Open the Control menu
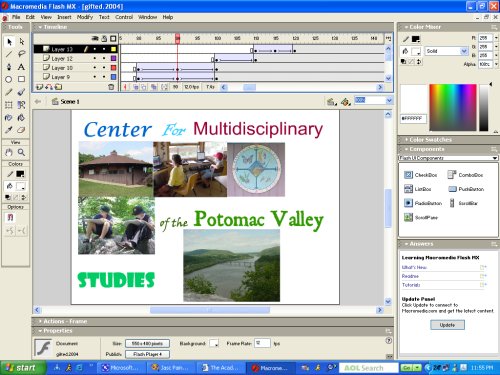Screen dimensions: 500x375 [124, 17]
